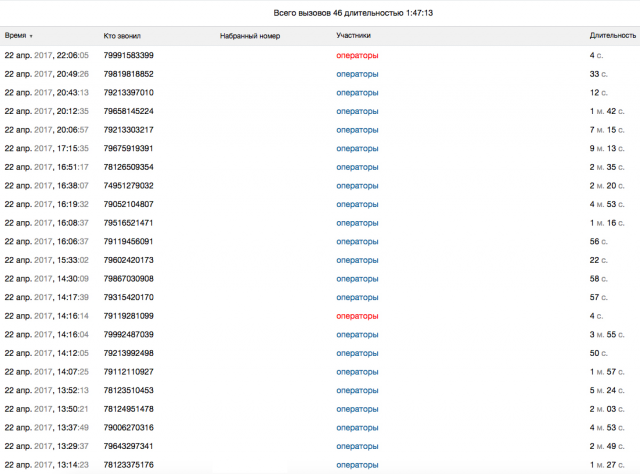
Task: Open red операторы link for 79119281099
Action: [x=357, y=316]
